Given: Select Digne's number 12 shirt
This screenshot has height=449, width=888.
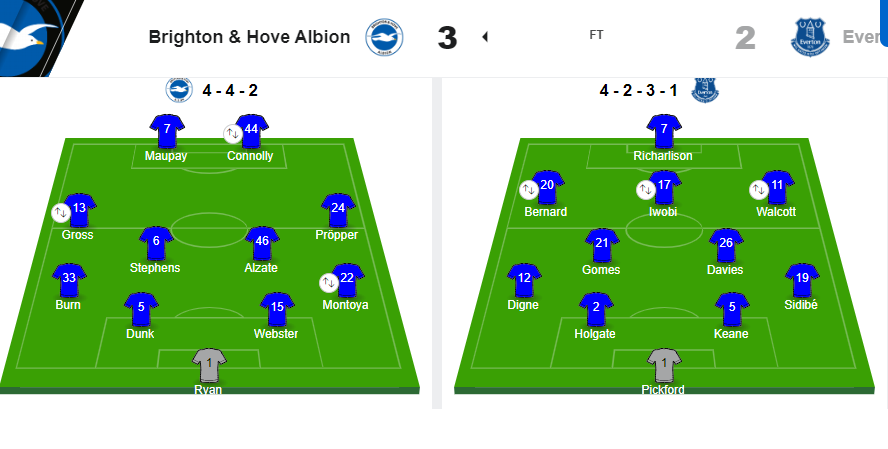Looking at the screenshot, I should tap(524, 280).
